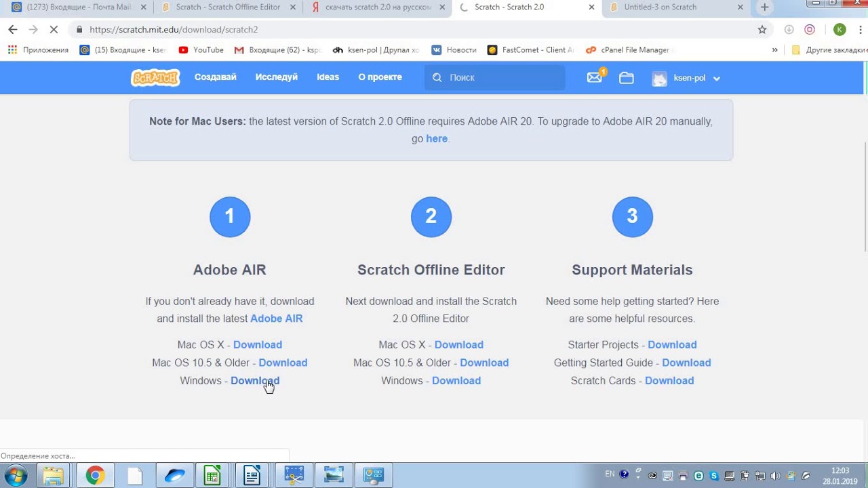The height and width of the screenshot is (488, 868).
Task: Click the Skype icon in system tray
Action: 714,476
